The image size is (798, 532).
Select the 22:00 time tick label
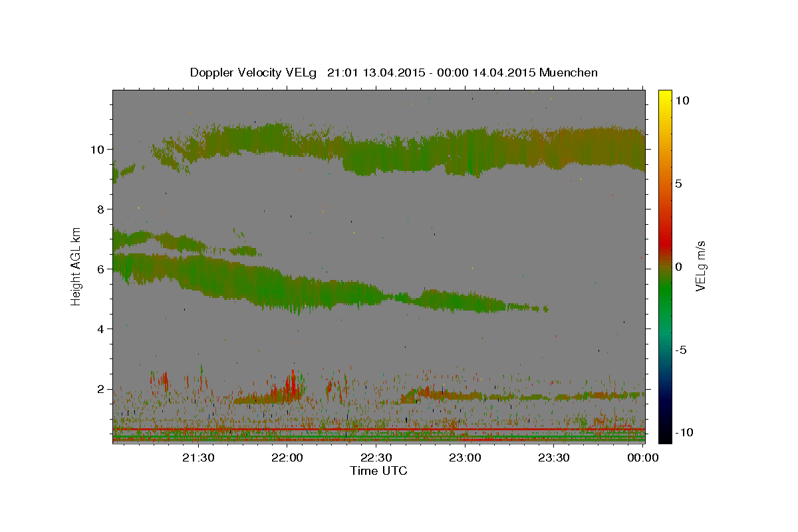[287, 458]
